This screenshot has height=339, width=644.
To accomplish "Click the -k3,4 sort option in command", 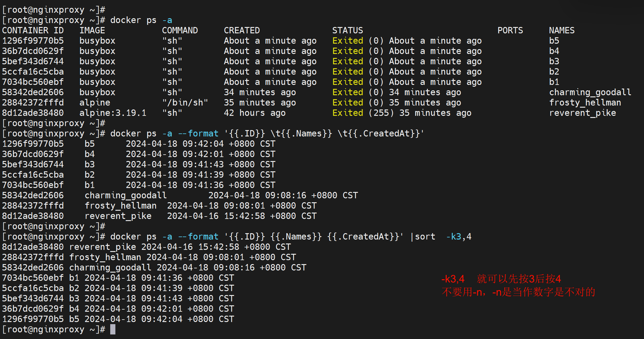I will pyautogui.click(x=458, y=237).
